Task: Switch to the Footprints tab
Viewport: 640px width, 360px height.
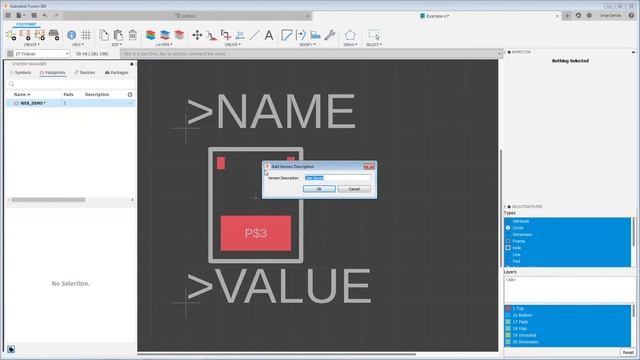Action: click(53, 73)
